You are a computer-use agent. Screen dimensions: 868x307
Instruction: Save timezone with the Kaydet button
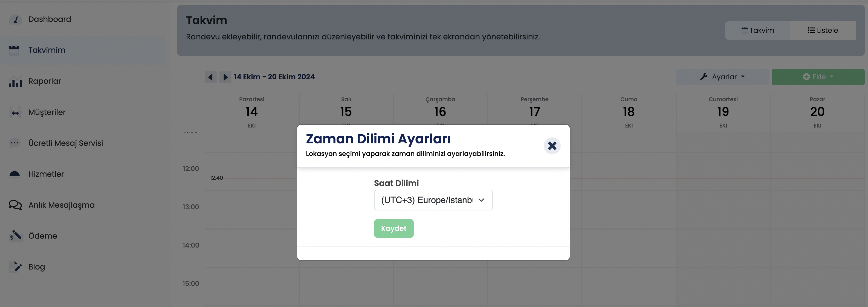click(394, 228)
